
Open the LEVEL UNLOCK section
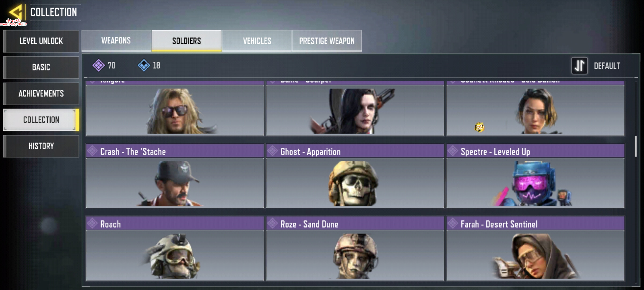coord(41,41)
